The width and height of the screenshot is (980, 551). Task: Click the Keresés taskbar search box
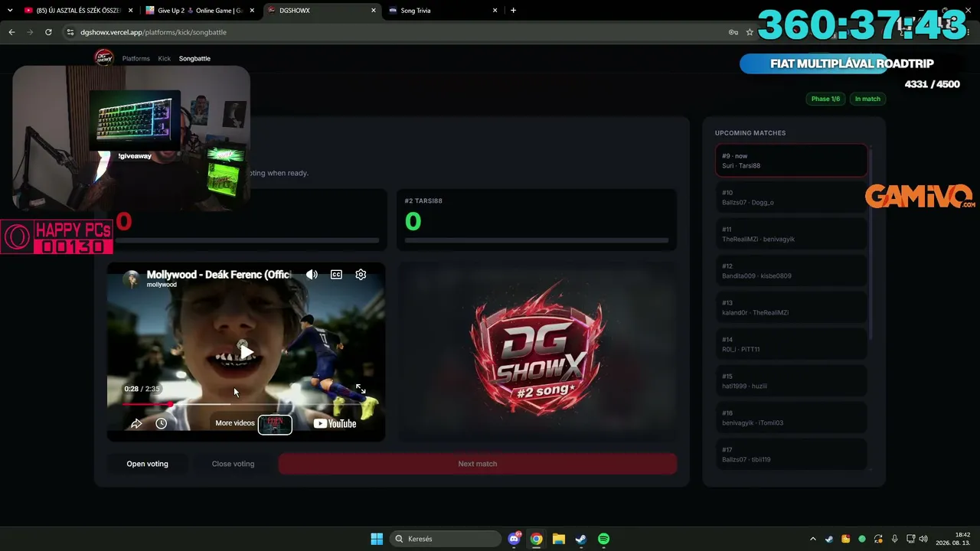coord(444,539)
